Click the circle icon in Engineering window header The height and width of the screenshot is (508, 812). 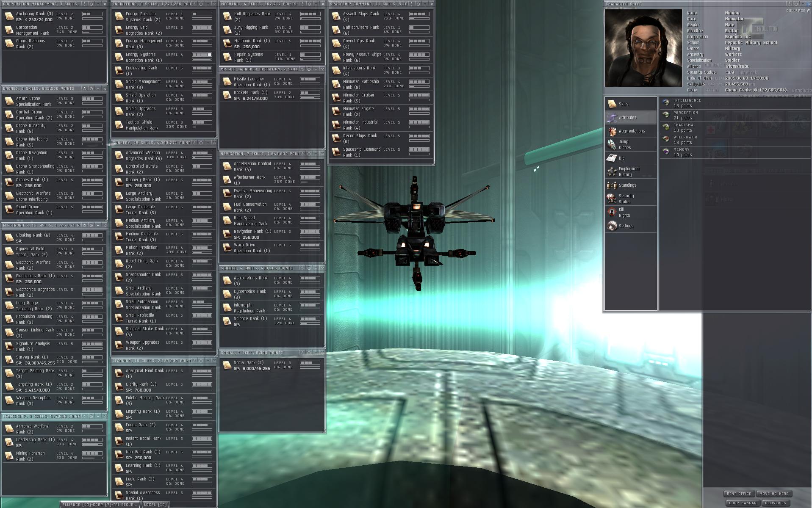[x=201, y=4]
